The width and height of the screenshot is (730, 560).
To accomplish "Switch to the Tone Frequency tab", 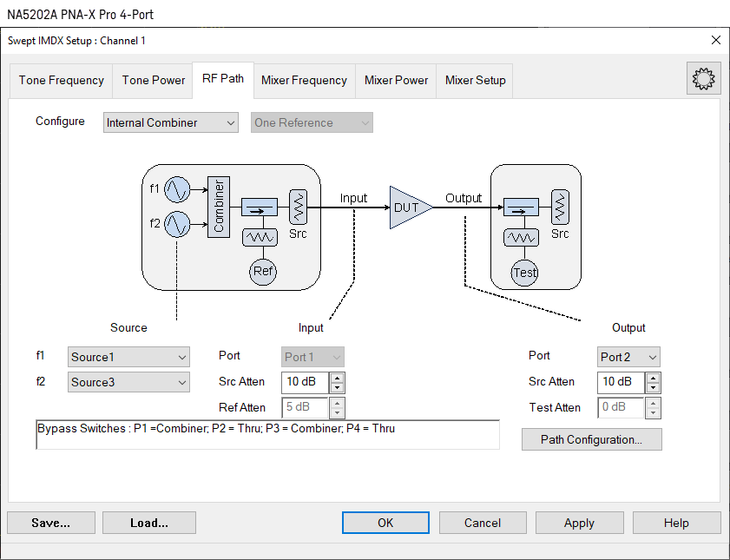I will [x=62, y=80].
